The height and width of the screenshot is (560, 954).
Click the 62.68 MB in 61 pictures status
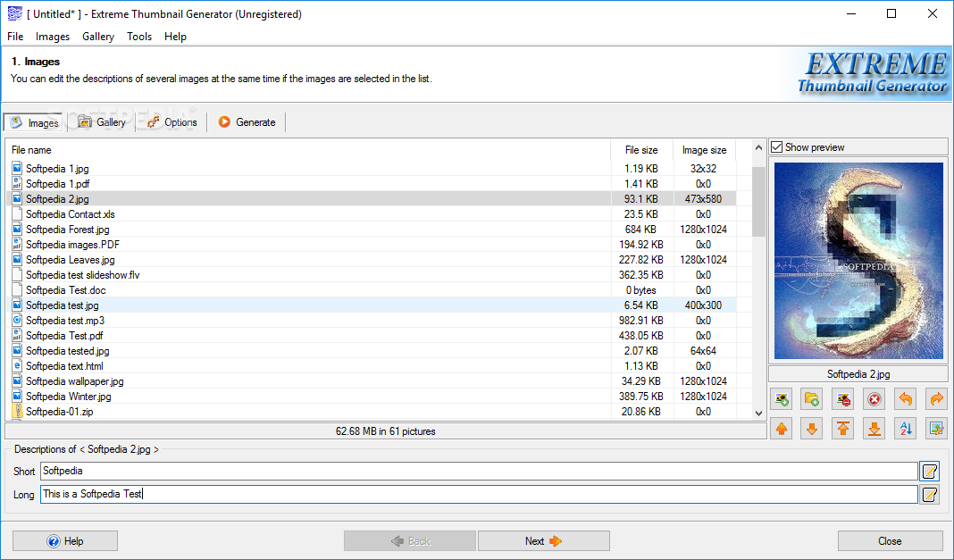click(x=386, y=431)
